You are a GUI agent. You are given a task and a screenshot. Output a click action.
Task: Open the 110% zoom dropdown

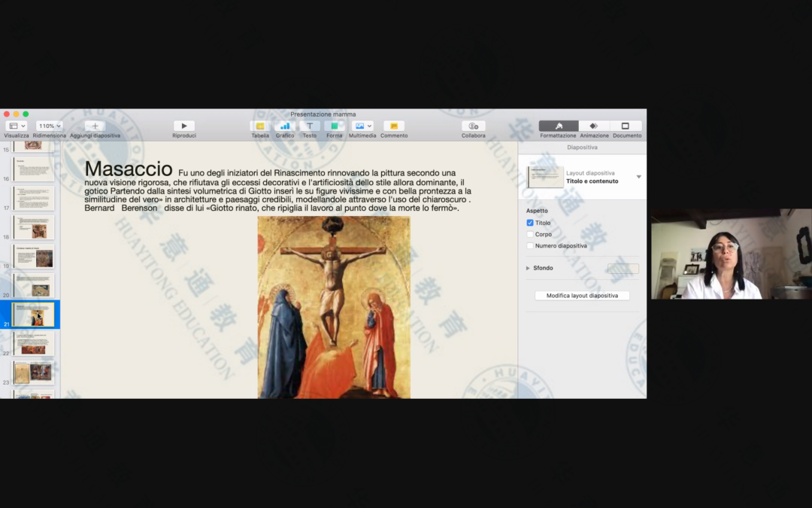click(x=49, y=126)
